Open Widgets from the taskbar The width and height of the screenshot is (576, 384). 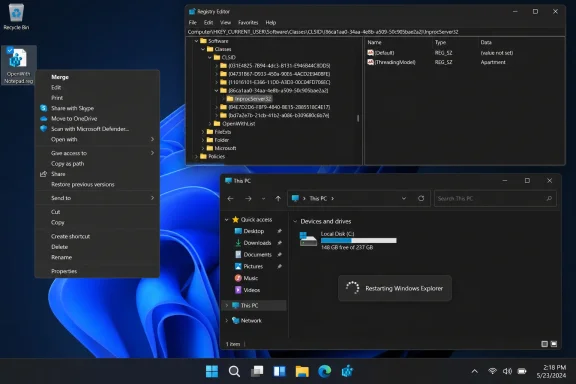pyautogui.click(x=280, y=372)
